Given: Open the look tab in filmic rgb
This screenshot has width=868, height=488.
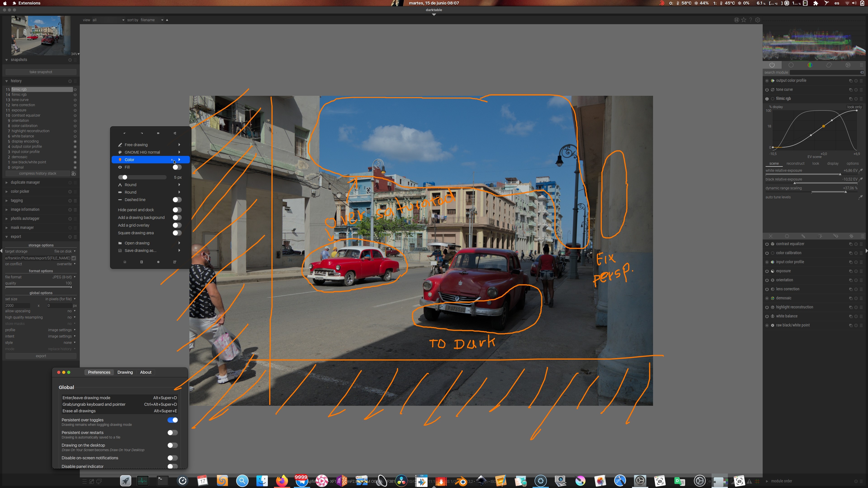Looking at the screenshot, I should (815, 164).
